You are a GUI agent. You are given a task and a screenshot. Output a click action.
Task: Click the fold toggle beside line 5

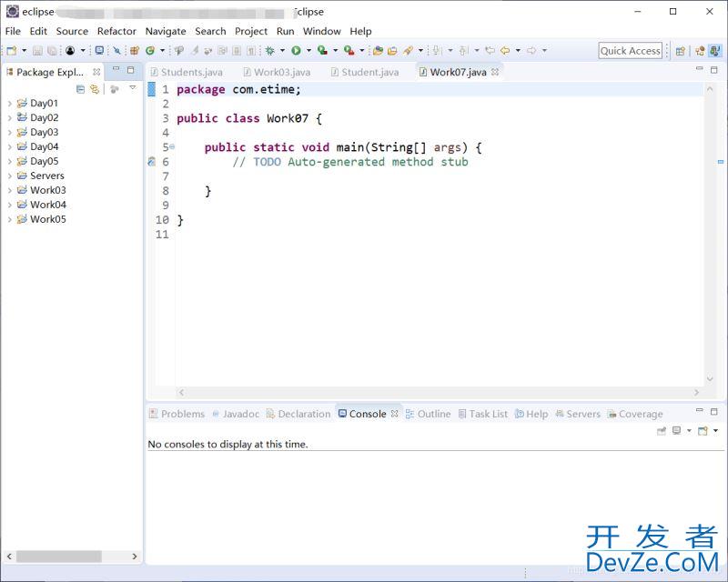(172, 146)
